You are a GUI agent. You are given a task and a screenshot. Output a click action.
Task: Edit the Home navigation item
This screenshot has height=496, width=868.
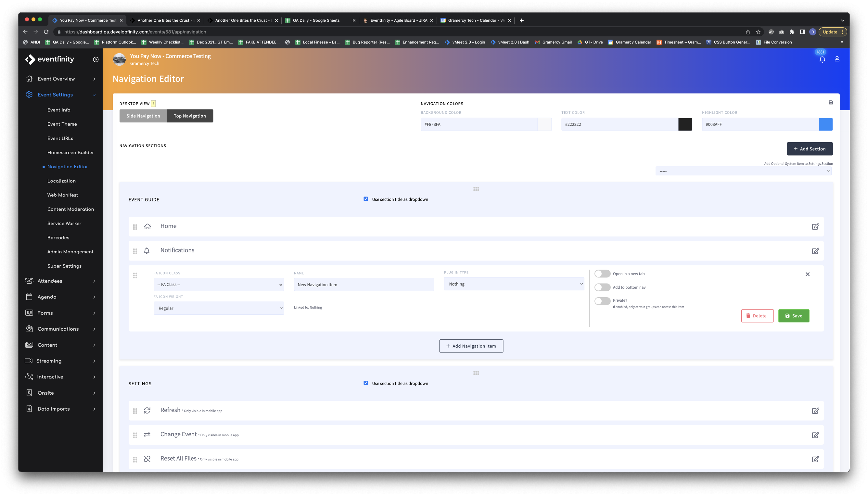tap(815, 226)
